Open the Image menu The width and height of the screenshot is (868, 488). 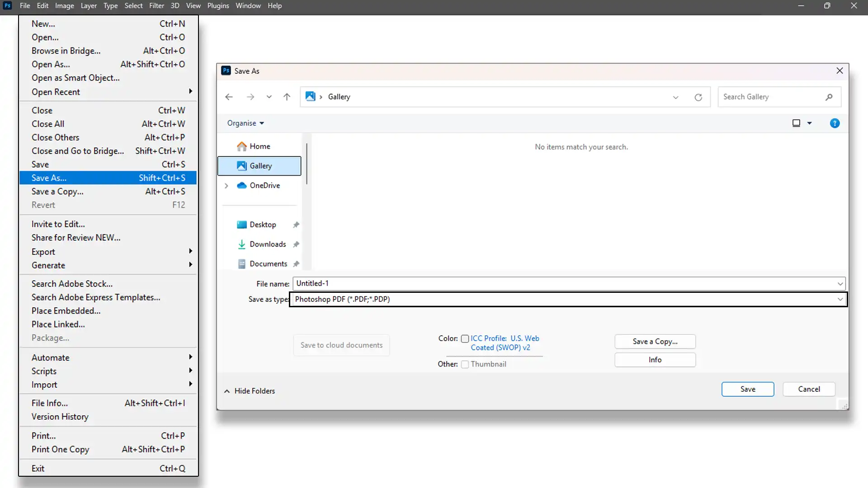point(64,5)
